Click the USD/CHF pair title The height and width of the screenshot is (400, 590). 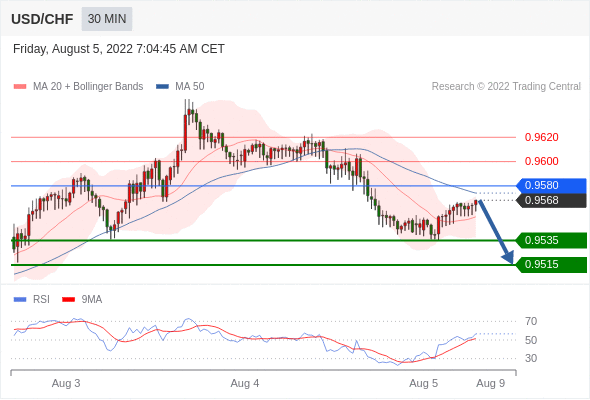point(42,19)
